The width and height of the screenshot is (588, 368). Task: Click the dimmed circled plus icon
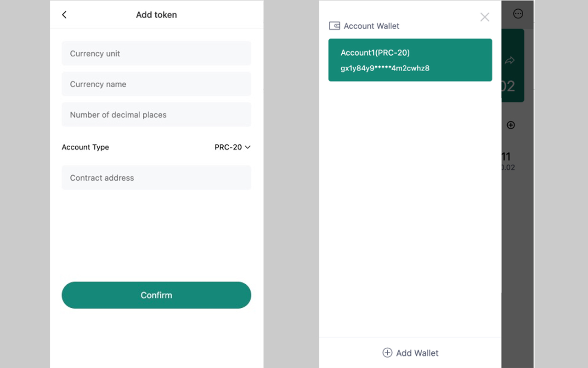pyautogui.click(x=510, y=125)
